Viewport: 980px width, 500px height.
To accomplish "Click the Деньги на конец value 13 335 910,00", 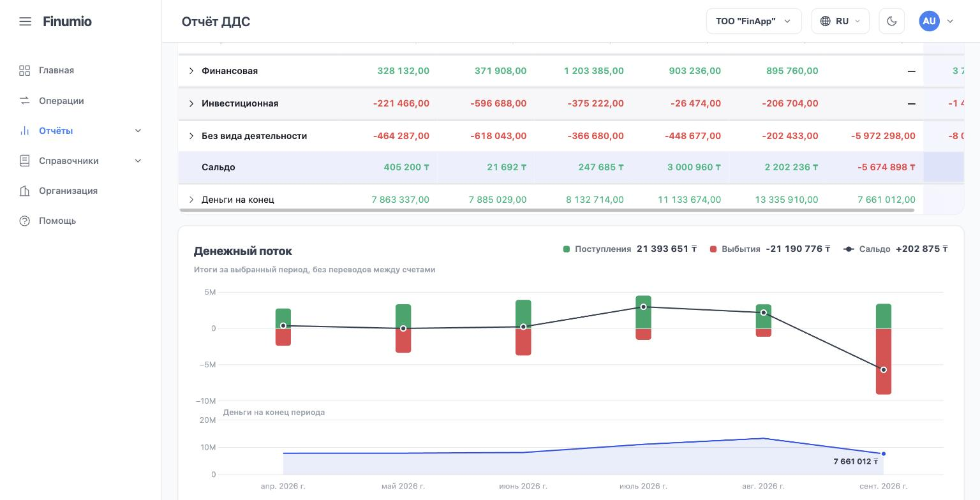I will click(x=787, y=200).
